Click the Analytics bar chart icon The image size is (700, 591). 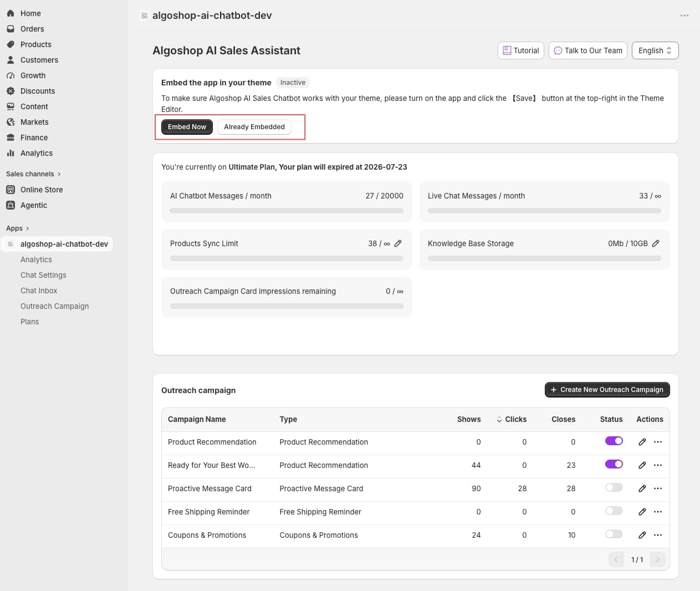[x=11, y=153]
